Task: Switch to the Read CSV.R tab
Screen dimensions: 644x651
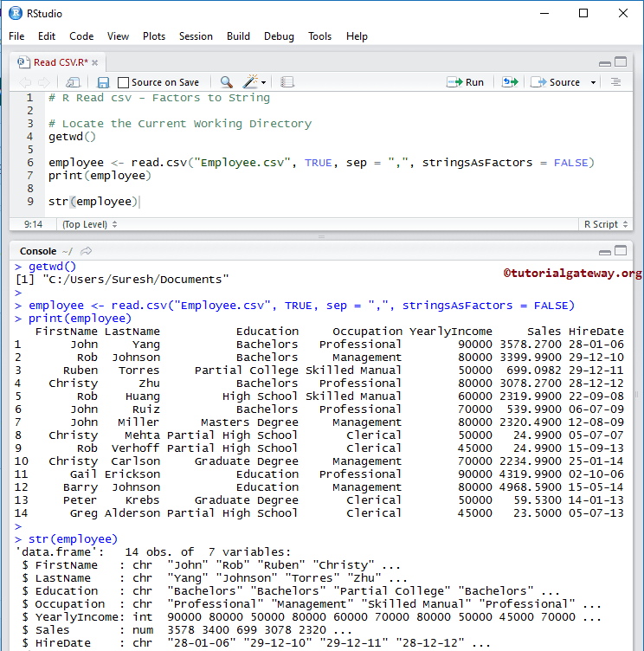Action: tap(61, 62)
